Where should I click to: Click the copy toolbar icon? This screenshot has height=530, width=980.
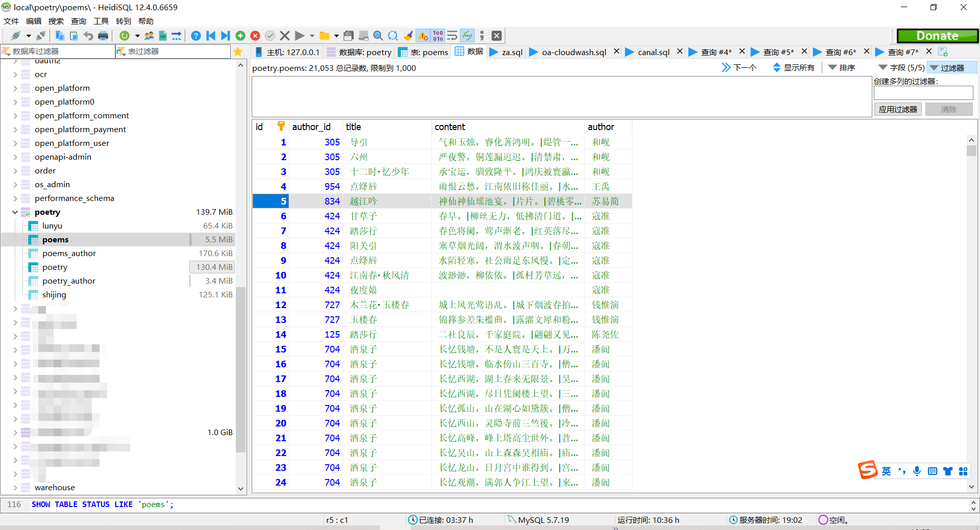[60, 36]
